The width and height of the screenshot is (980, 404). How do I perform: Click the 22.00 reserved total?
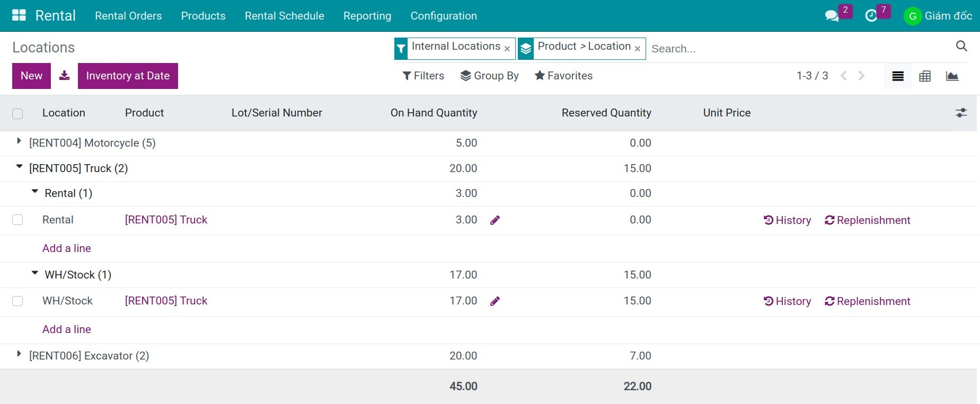(638, 387)
